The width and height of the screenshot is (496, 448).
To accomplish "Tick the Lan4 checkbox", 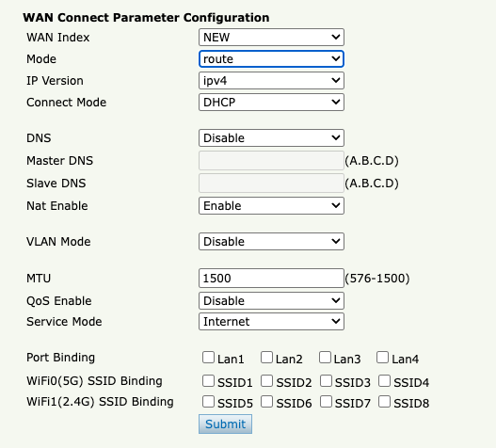I will coord(382,358).
